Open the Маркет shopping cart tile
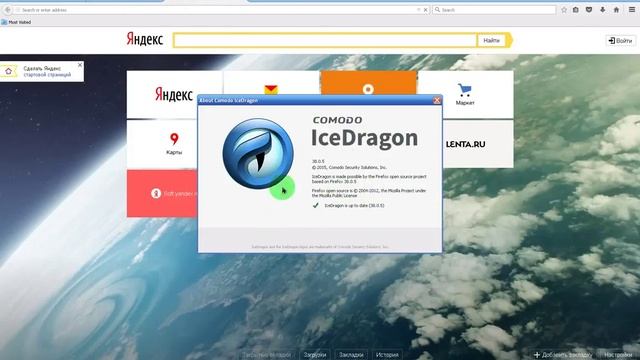 pos(465,94)
